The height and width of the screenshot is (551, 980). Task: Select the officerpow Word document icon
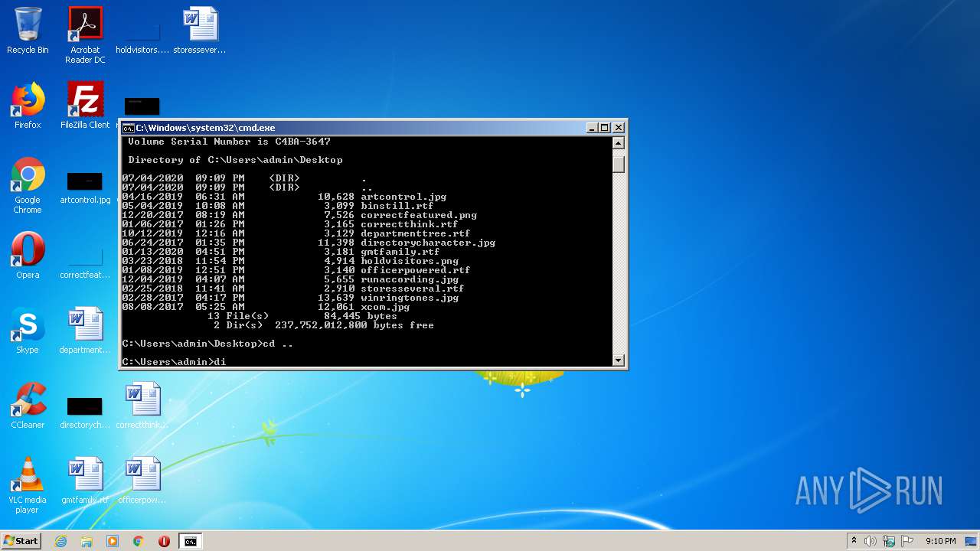click(x=142, y=481)
